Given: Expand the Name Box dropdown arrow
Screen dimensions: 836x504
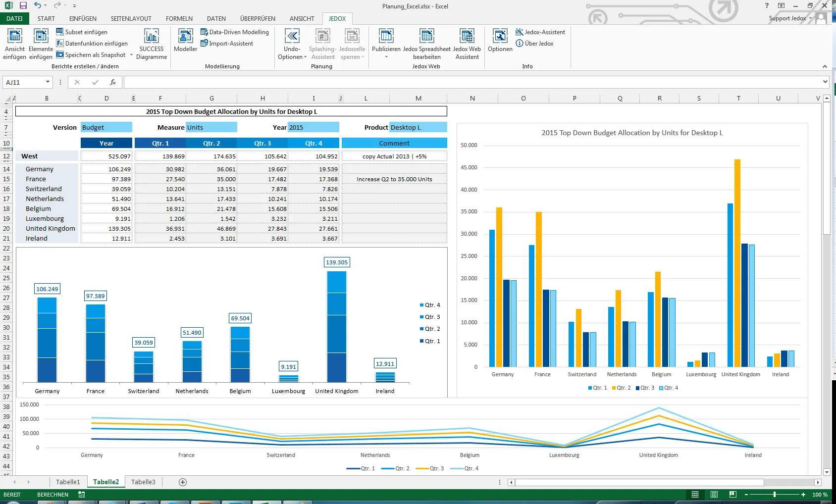Looking at the screenshot, I should coord(48,82).
